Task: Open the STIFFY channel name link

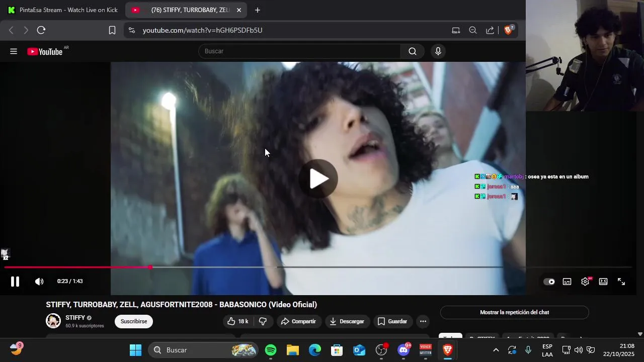Action: tap(75, 318)
